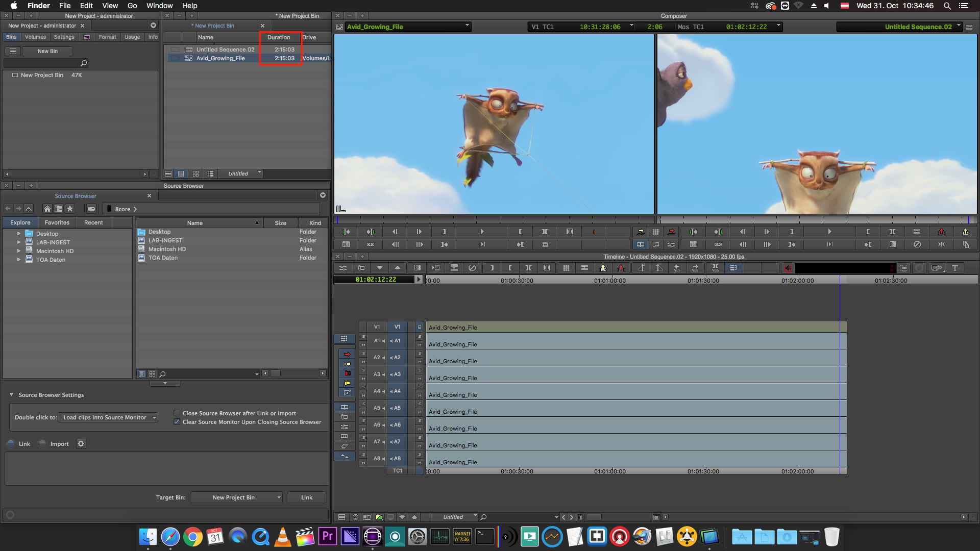Click timeline zoom slider at bottom
The image size is (980, 551).
[593, 517]
